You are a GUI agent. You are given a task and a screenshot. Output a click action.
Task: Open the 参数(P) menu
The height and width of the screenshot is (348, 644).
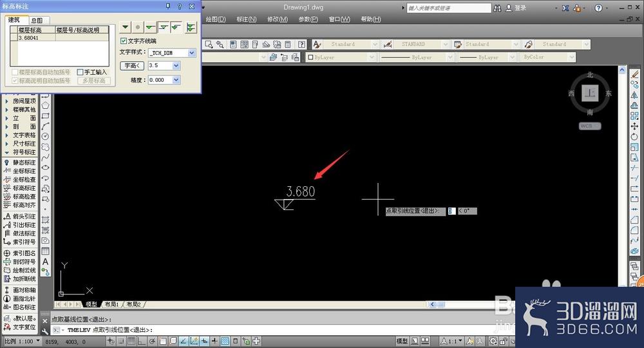click(308, 19)
